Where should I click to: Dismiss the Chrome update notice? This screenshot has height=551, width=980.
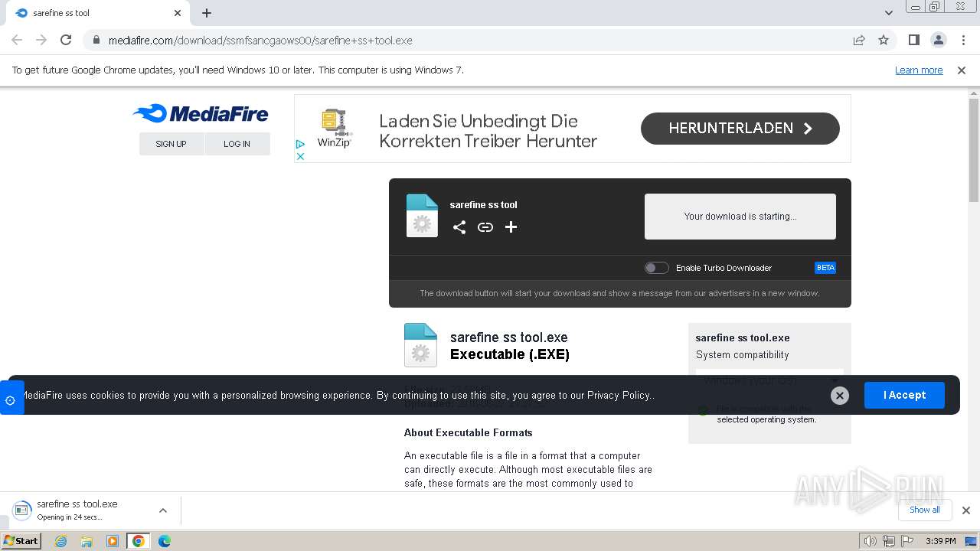click(x=962, y=70)
